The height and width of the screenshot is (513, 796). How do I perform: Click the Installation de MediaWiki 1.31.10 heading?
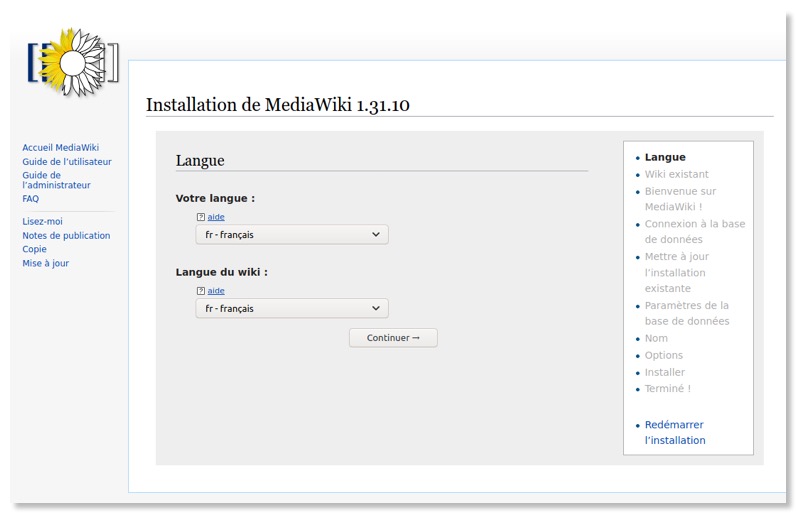click(x=278, y=105)
